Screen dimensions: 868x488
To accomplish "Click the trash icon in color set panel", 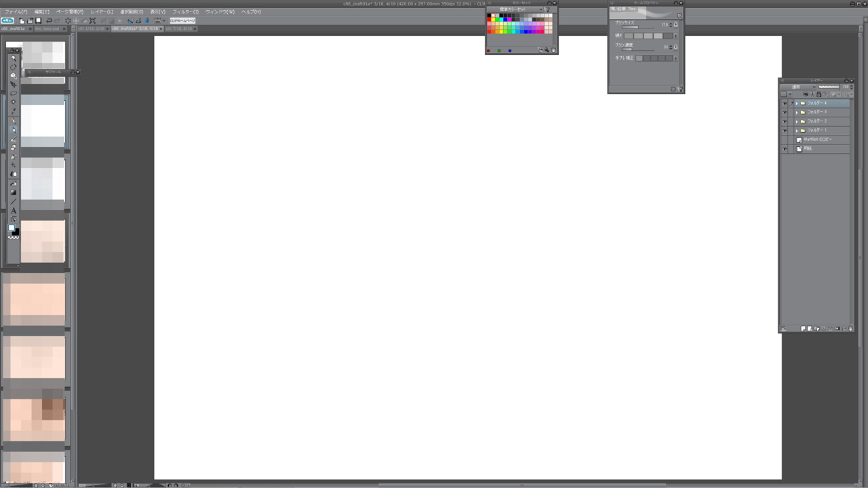I will click(x=553, y=50).
